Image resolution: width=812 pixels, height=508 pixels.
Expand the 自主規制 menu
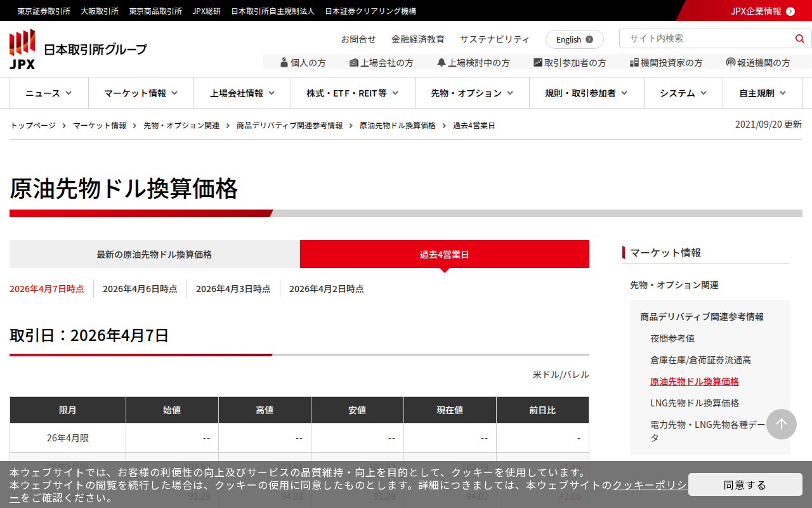click(x=763, y=93)
